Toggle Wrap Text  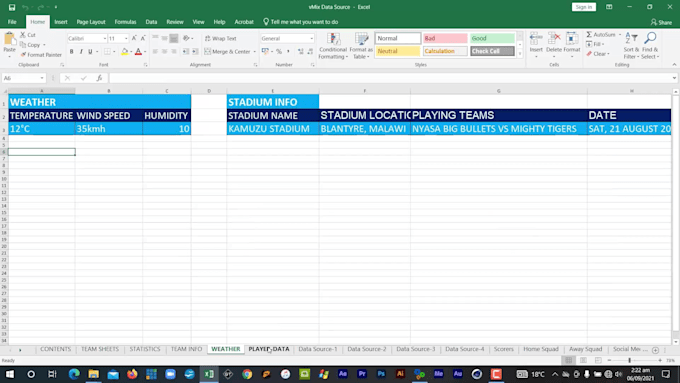220,38
